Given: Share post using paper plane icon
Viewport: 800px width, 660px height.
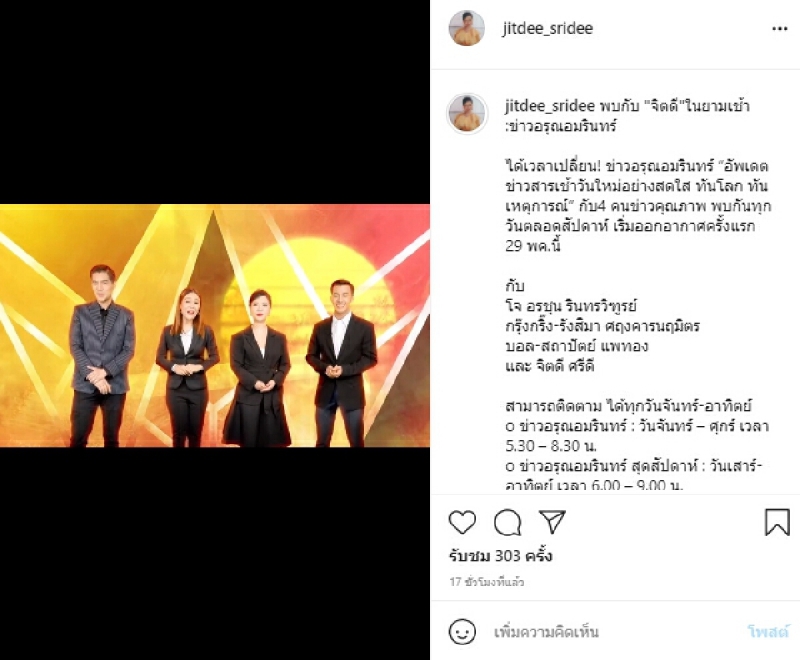Looking at the screenshot, I should 553,521.
